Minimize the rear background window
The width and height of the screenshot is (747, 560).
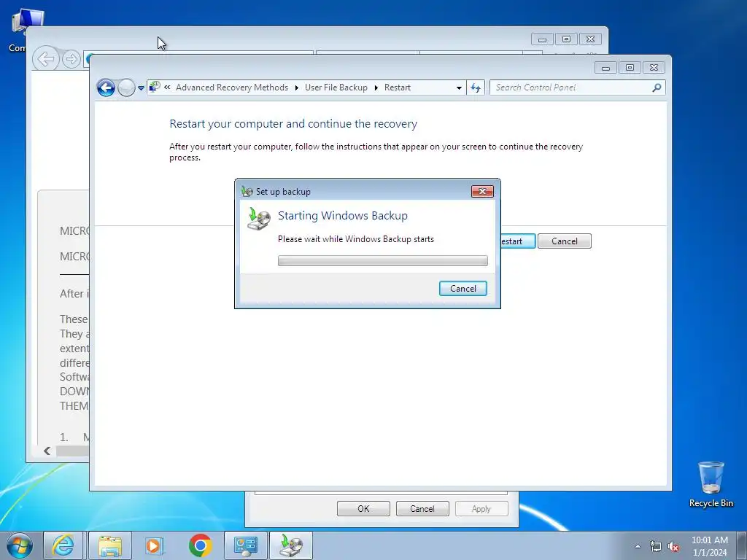click(542, 39)
